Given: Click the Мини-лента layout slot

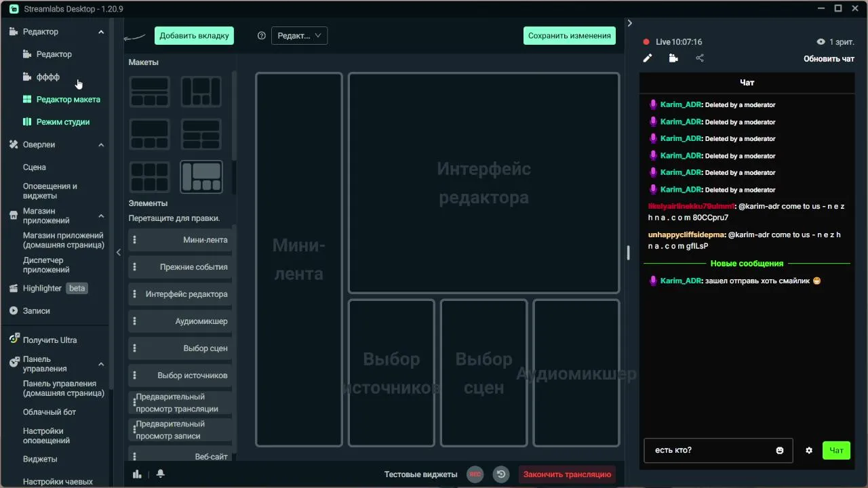Looking at the screenshot, I should [299, 260].
